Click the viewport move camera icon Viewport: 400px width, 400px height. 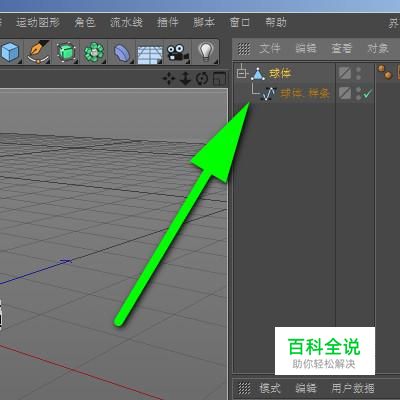pyautogui.click(x=169, y=79)
